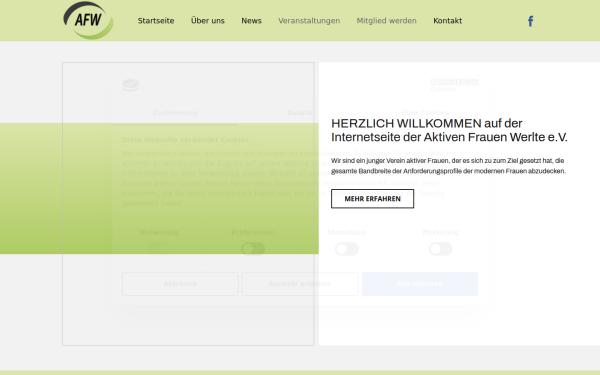
Task: Go to Startseite in the navigation
Action: point(156,21)
